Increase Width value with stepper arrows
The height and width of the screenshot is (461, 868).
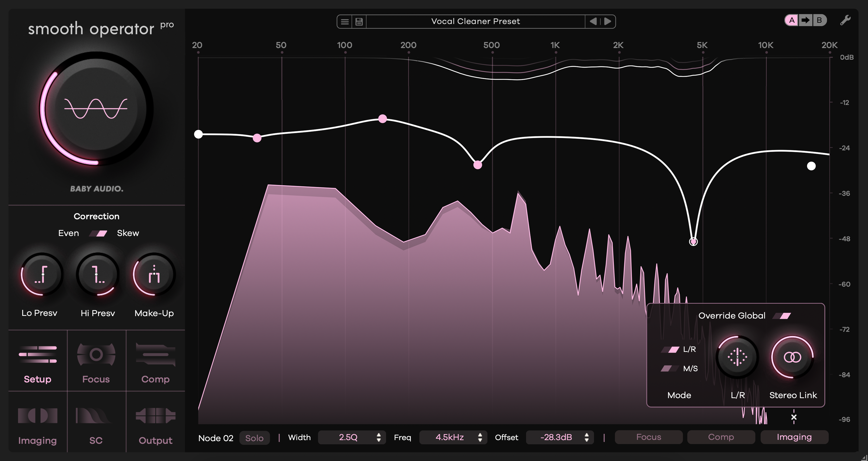coord(379,438)
